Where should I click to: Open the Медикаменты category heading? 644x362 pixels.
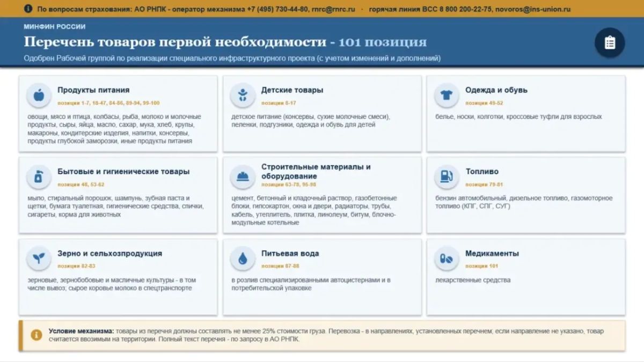[x=492, y=254]
